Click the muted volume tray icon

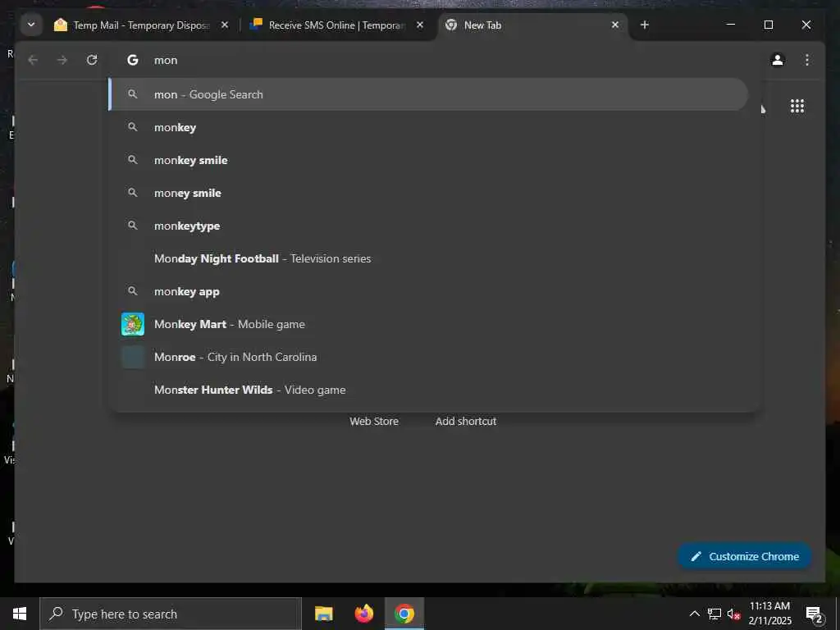pos(734,614)
